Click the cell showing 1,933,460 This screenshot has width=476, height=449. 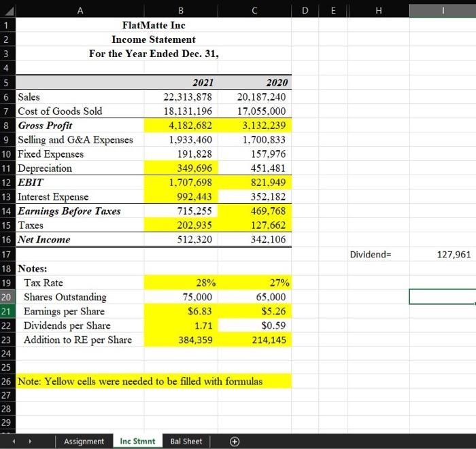(181, 140)
